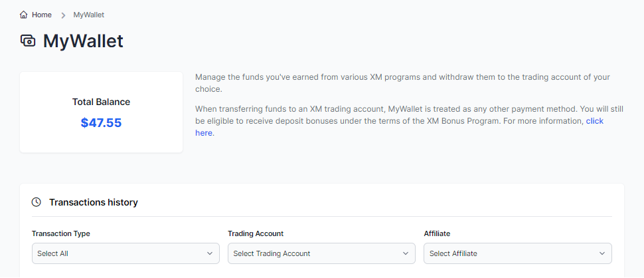Click the Home house icon in breadcrumb

pos(24,15)
